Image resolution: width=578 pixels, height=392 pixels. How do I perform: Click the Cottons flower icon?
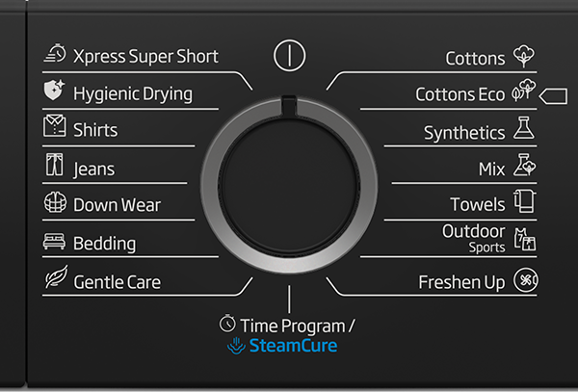[x=523, y=56]
